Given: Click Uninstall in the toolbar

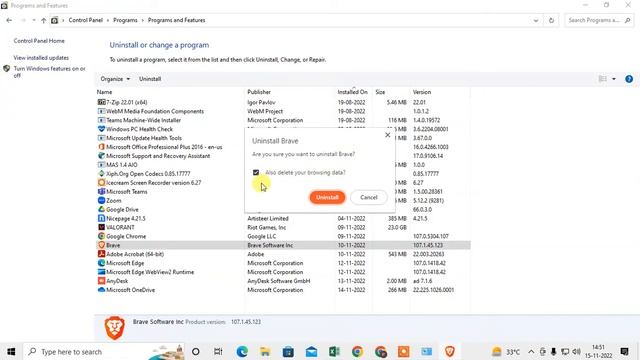Looking at the screenshot, I should 150,79.
